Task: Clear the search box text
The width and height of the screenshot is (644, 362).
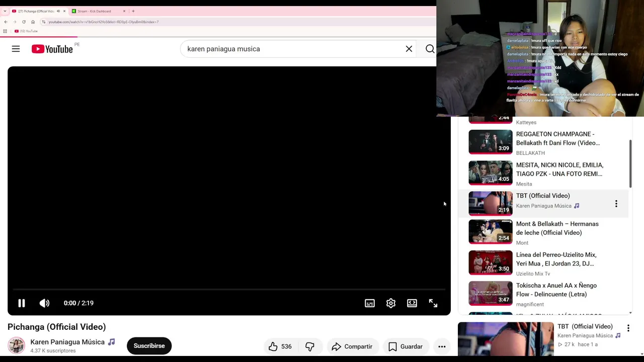Action: [x=409, y=49]
